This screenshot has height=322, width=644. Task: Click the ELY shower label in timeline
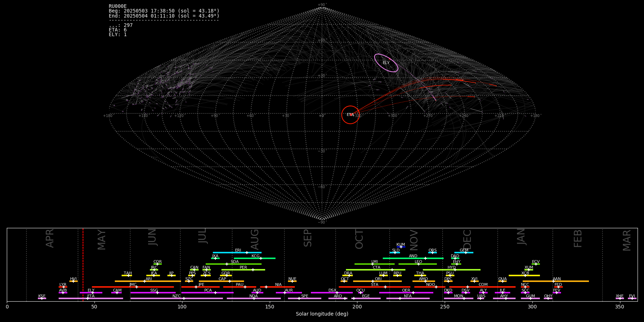point(91,290)
